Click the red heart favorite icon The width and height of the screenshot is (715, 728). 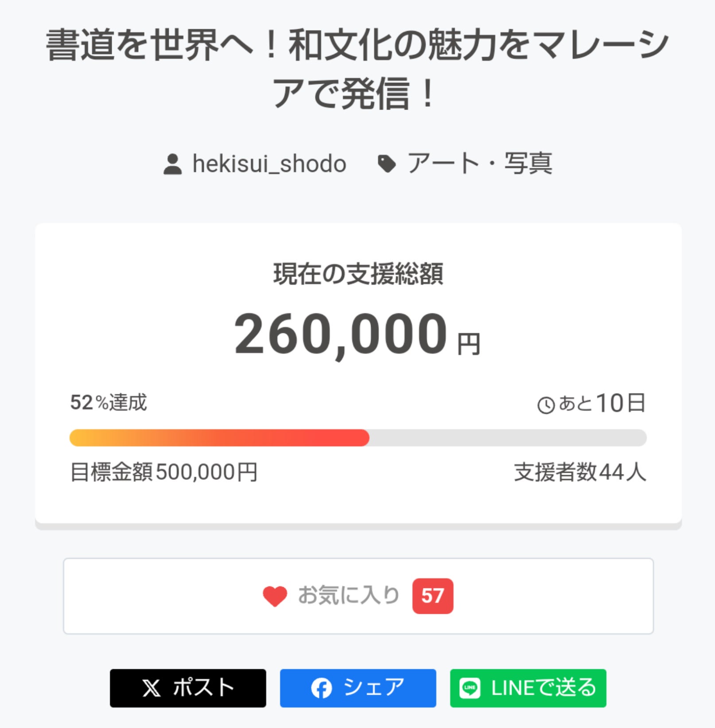point(275,596)
